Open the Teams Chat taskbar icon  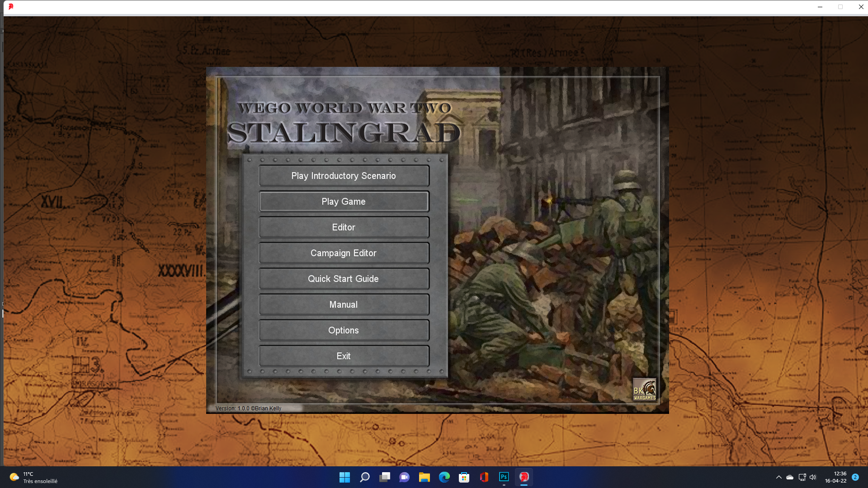[404, 477]
